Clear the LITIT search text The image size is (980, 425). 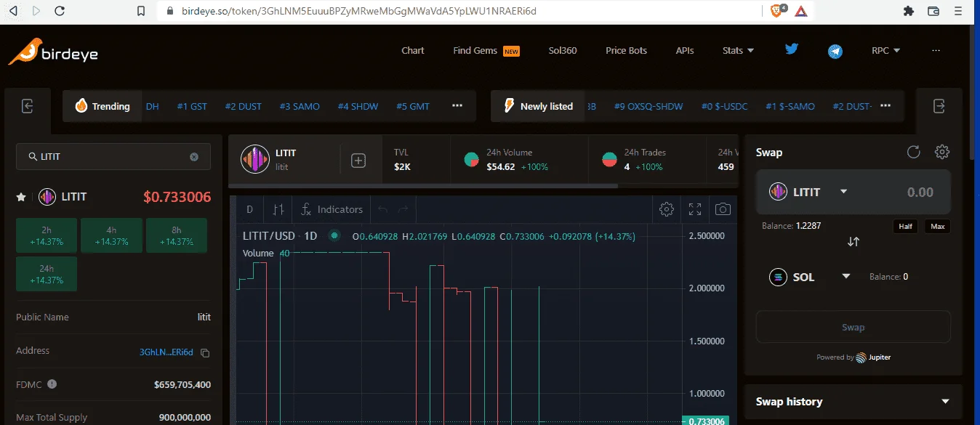[x=194, y=156]
